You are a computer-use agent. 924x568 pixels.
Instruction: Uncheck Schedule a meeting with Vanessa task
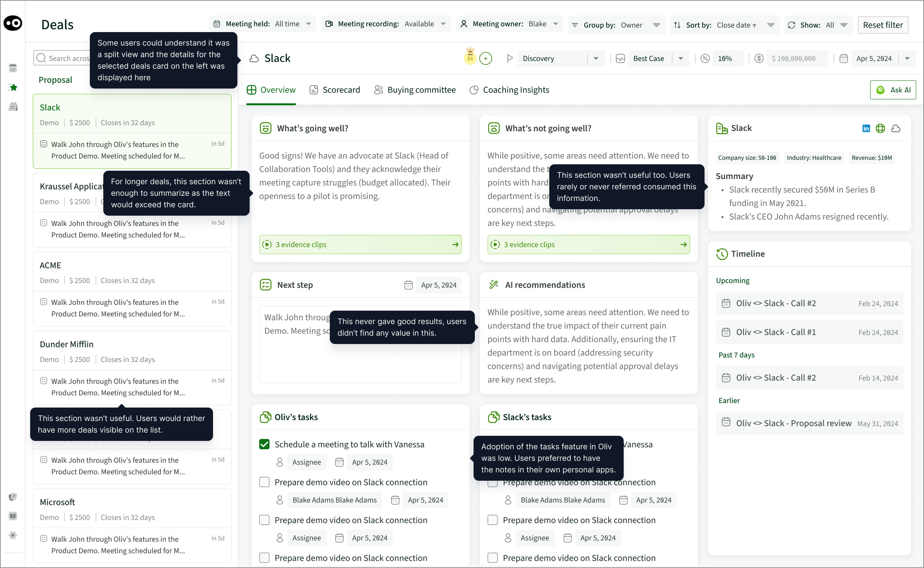coord(264,444)
